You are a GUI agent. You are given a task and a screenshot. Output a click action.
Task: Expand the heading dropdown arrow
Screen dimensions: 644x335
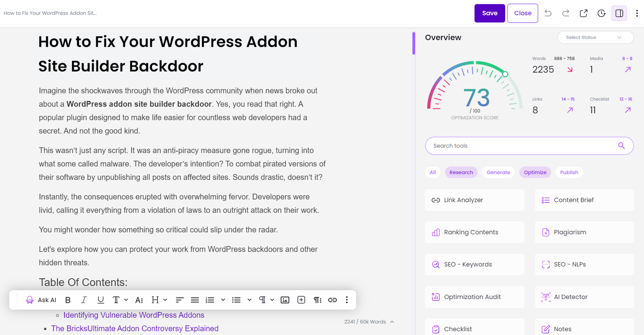(165, 300)
